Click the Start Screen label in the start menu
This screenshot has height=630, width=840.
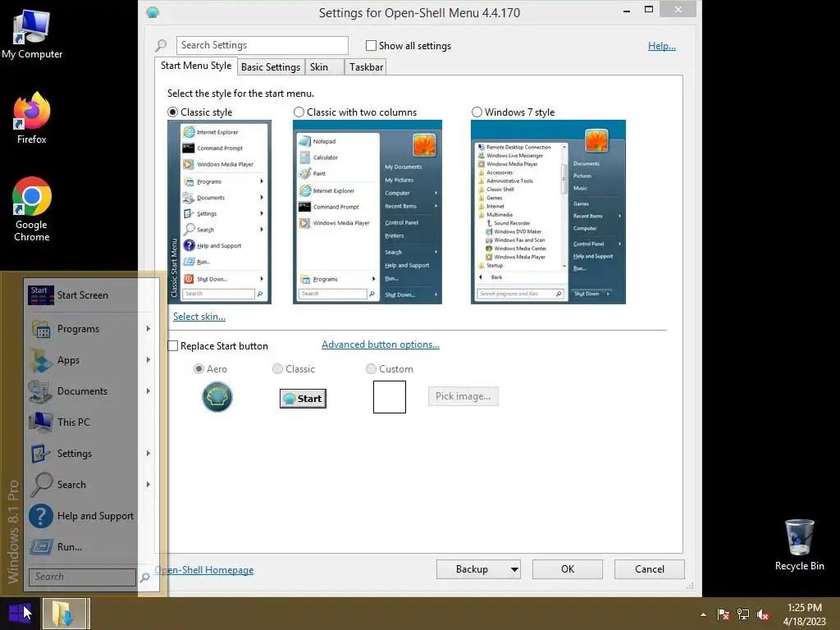(83, 295)
